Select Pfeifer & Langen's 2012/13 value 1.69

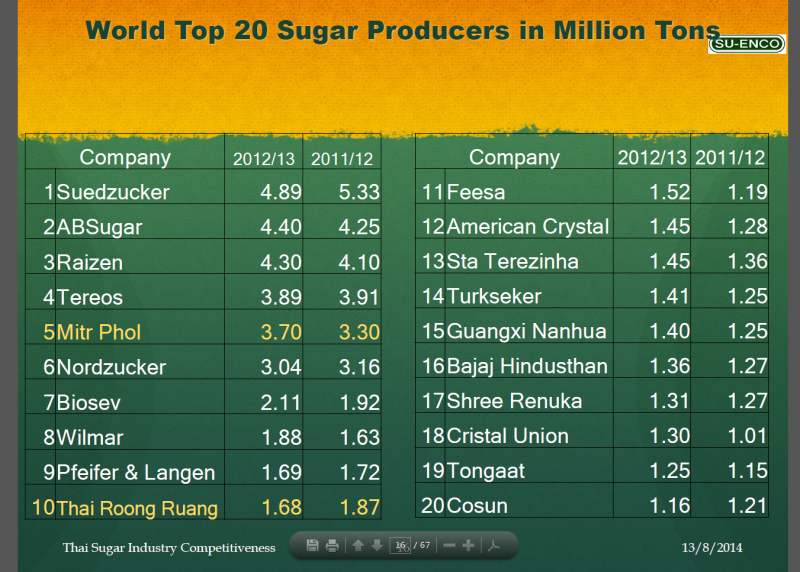pyautogui.click(x=281, y=472)
